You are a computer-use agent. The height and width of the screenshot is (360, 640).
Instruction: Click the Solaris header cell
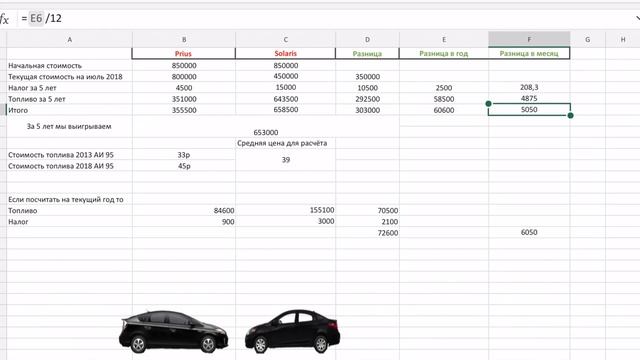pyautogui.click(x=285, y=53)
